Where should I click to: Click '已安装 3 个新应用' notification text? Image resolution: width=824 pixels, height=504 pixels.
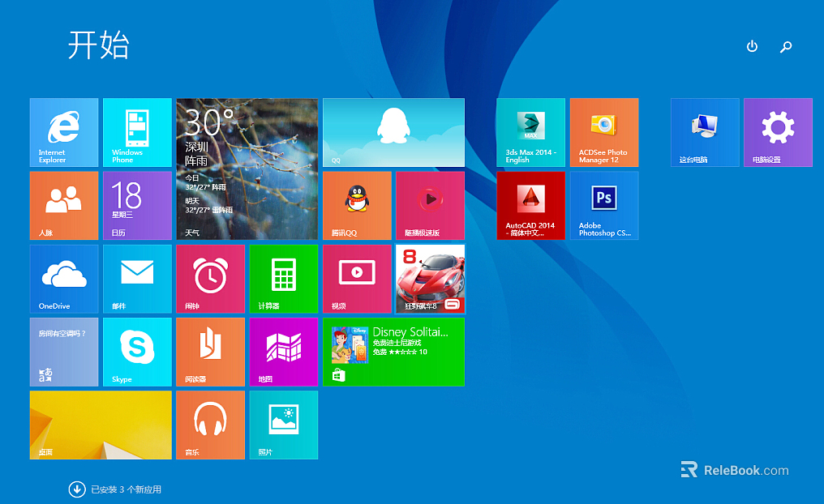point(127,489)
